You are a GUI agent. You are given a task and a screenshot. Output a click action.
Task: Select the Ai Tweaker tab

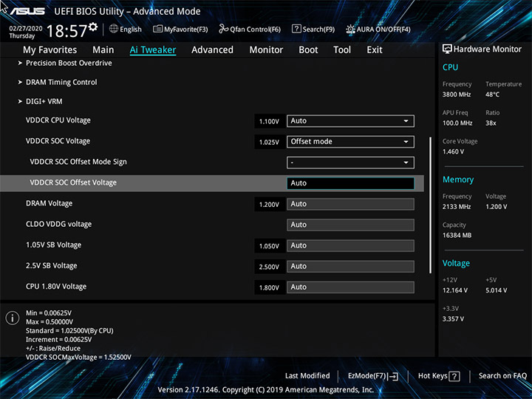click(x=153, y=50)
